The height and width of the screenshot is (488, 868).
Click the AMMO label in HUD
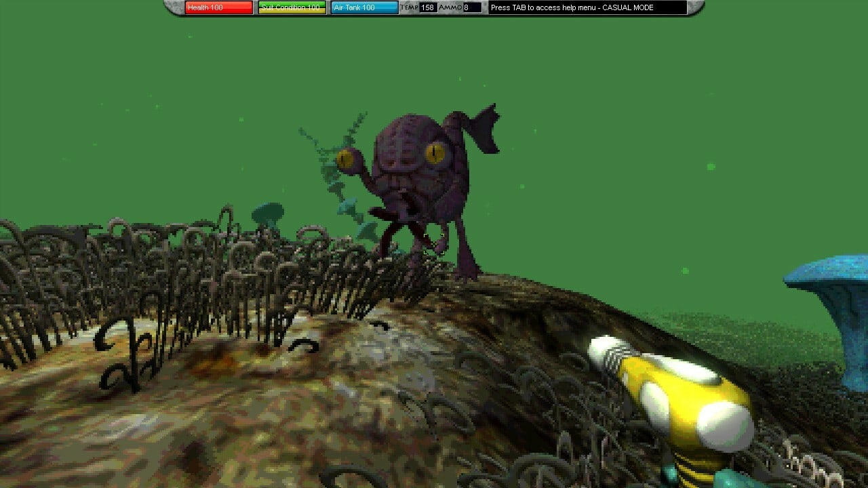(450, 7)
